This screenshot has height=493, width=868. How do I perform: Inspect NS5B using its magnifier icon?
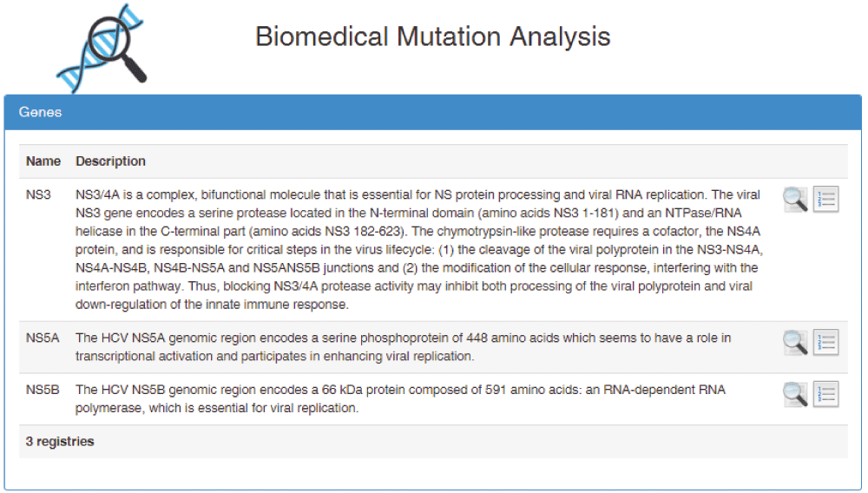795,394
